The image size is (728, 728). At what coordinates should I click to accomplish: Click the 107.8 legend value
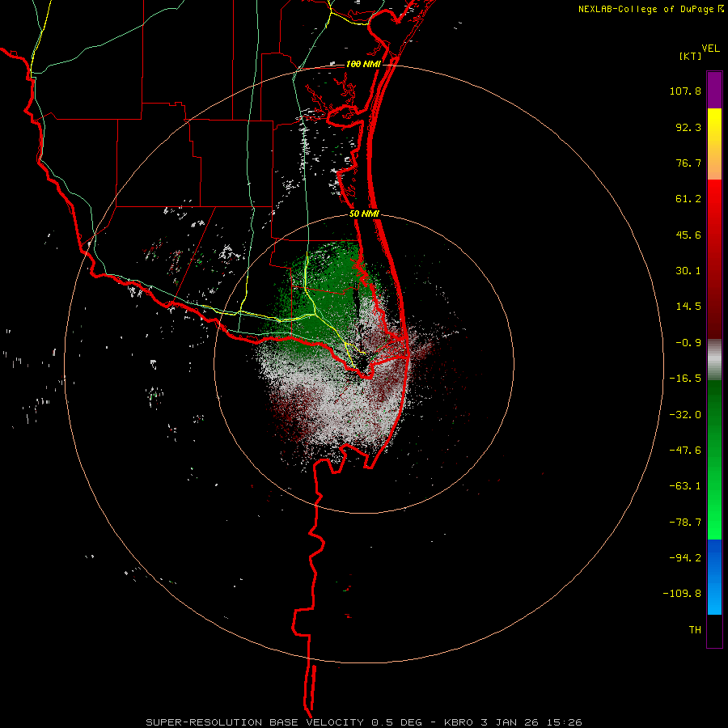coord(685,91)
